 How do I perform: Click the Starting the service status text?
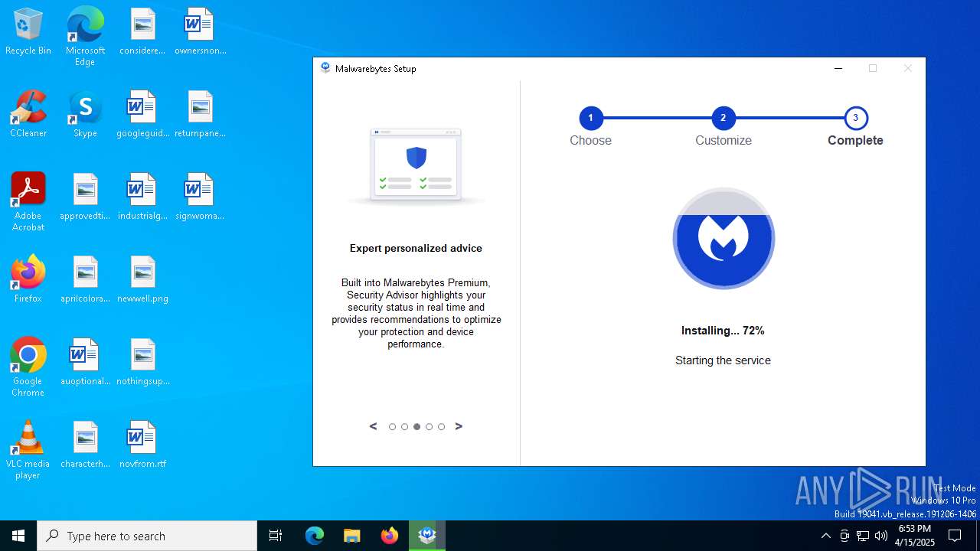pyautogui.click(x=723, y=360)
